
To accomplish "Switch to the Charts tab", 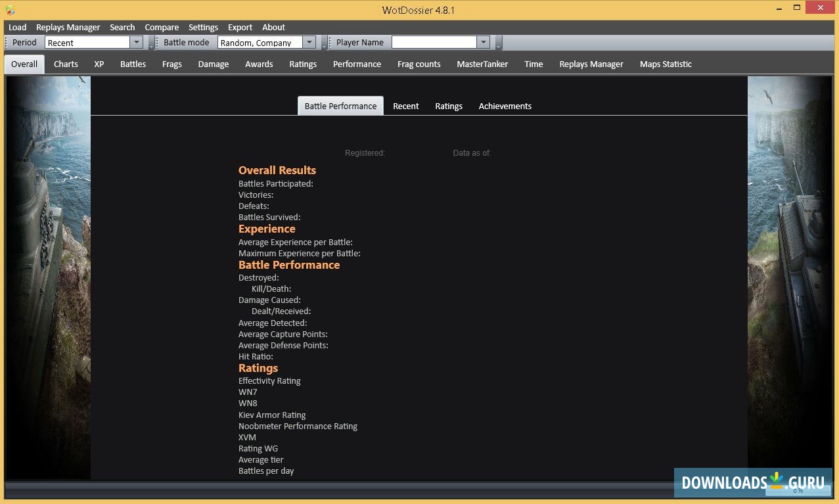I will point(66,64).
